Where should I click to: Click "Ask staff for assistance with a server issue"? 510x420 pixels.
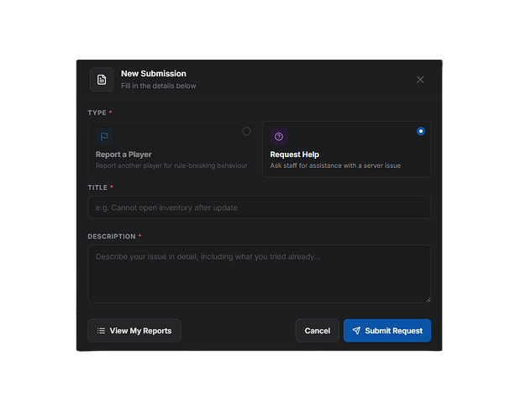click(335, 165)
